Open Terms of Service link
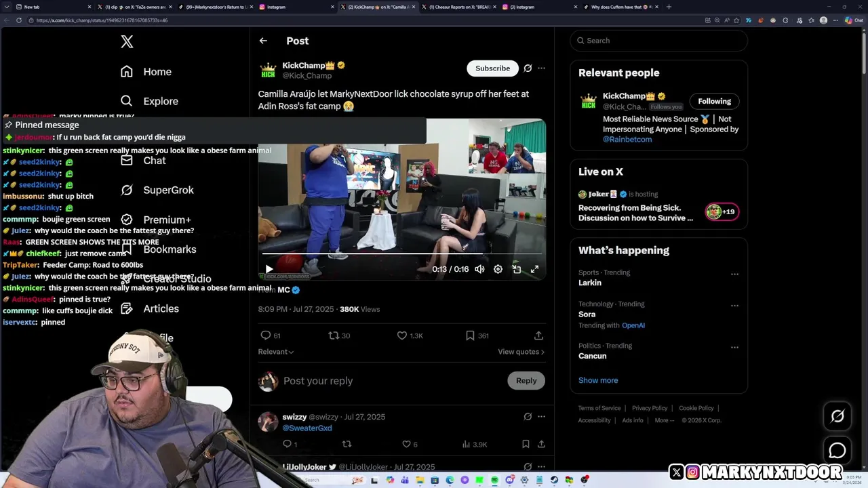The width and height of the screenshot is (868, 488). [x=599, y=408]
